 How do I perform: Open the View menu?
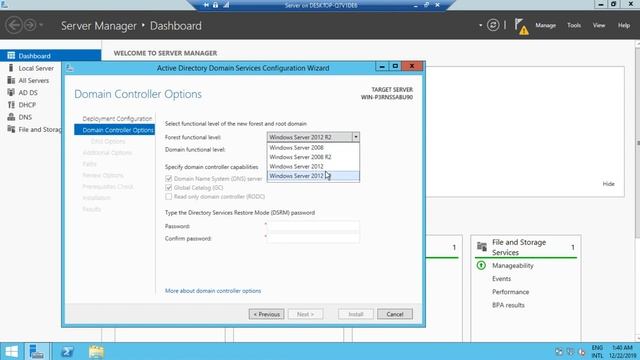pyautogui.click(x=599, y=25)
